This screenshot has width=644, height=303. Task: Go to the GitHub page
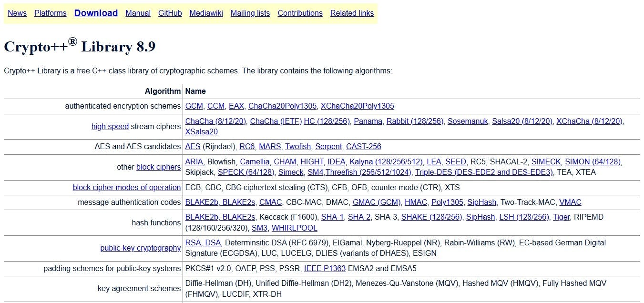click(x=170, y=13)
